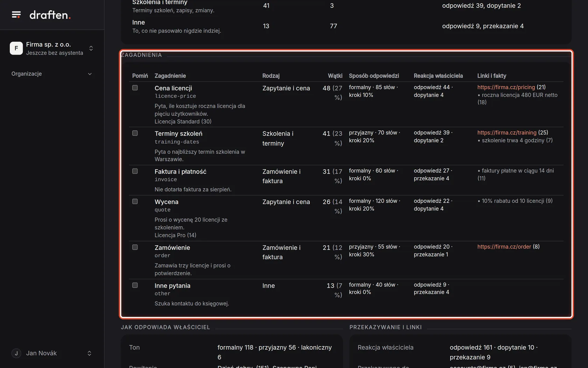The height and width of the screenshot is (368, 588).
Task: Check skip box for Faktura i płatność
Action: click(135, 171)
